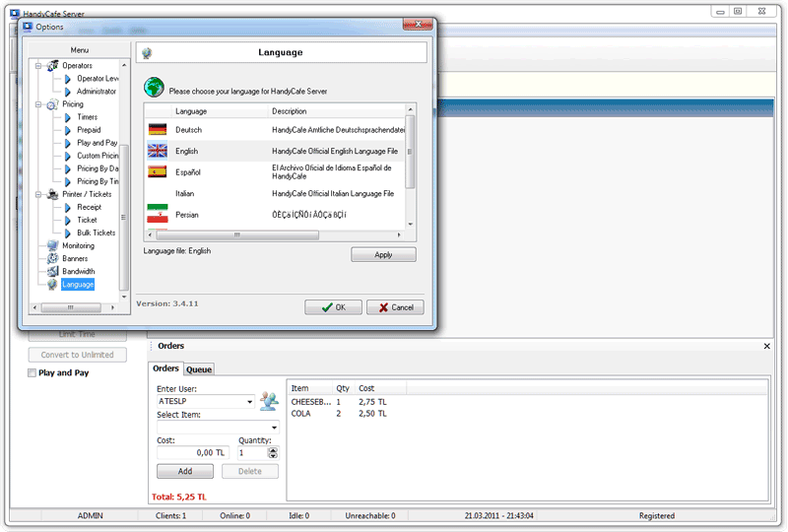Collapse the Pricing tree node

click(x=37, y=104)
